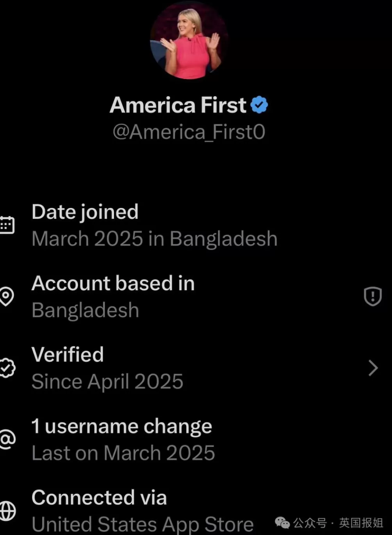Viewport: 392px width, 535px height.
Task: Tap the Last on March 2025 text
Action: (123, 453)
